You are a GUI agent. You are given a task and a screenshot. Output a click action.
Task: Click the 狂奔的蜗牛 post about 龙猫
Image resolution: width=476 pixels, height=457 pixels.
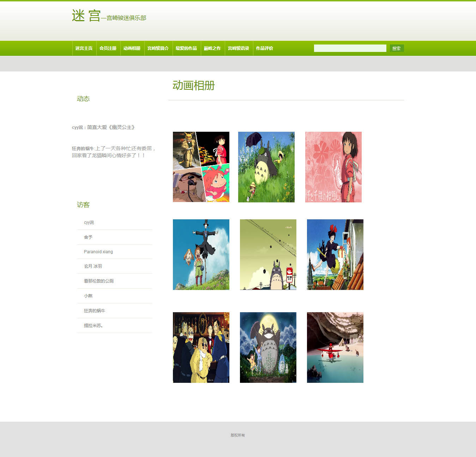[x=114, y=152]
